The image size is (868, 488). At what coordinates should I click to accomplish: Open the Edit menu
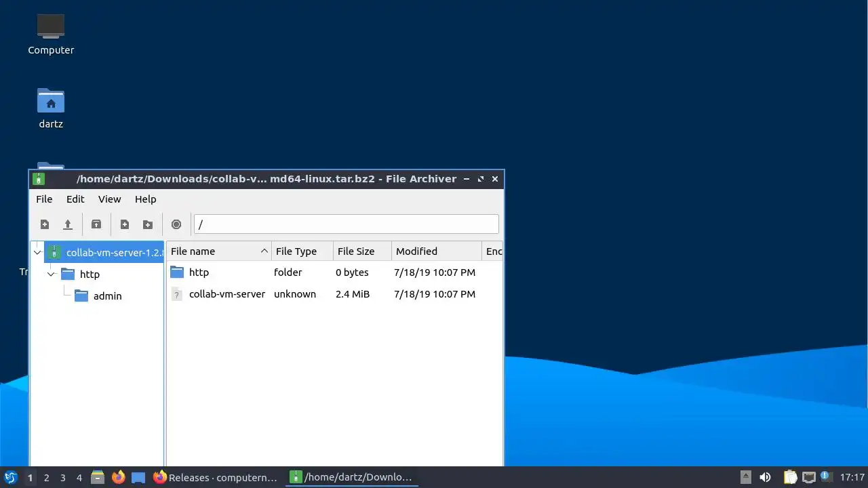point(75,199)
